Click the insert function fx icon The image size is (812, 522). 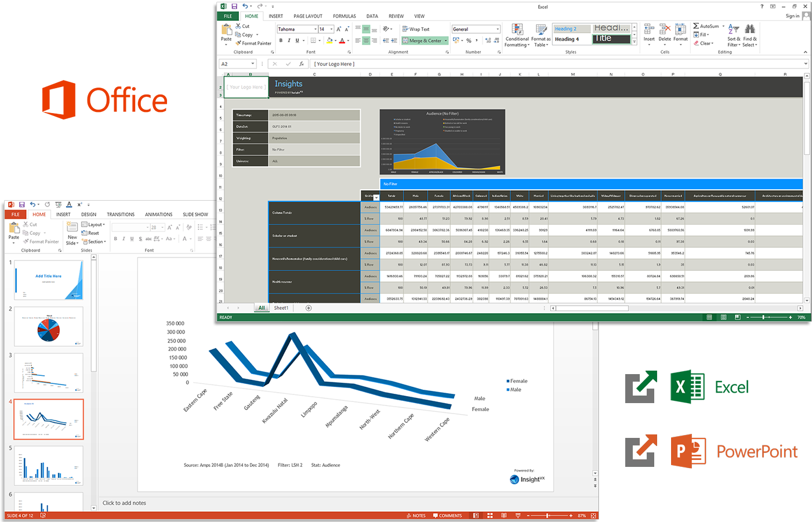(x=301, y=64)
